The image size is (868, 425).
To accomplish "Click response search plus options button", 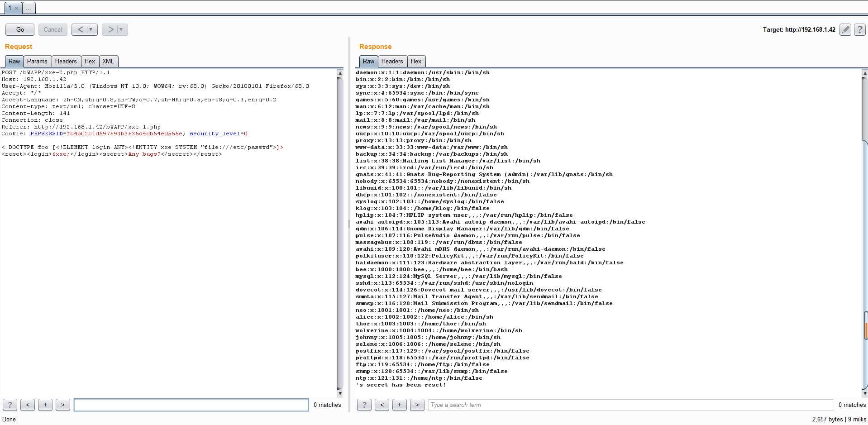I will click(400, 405).
